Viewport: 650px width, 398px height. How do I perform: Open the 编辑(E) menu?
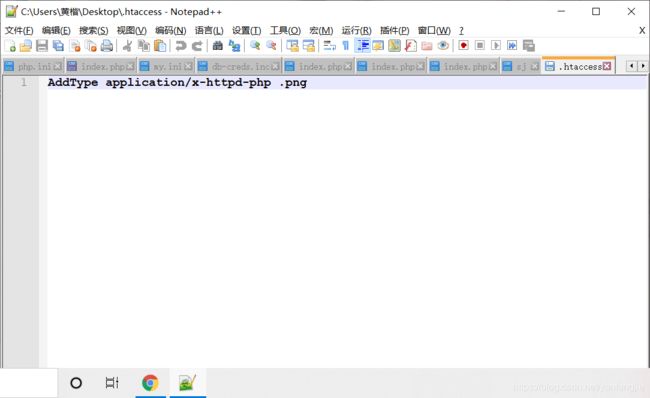coord(56,31)
